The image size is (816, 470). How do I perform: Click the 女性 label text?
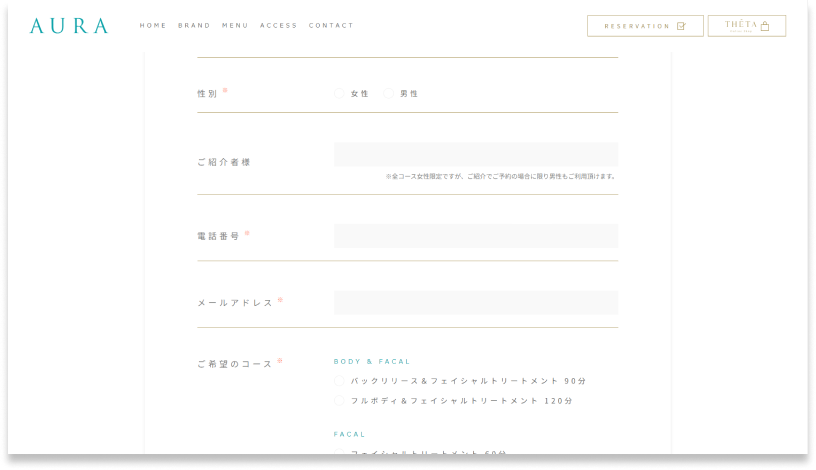coord(360,93)
